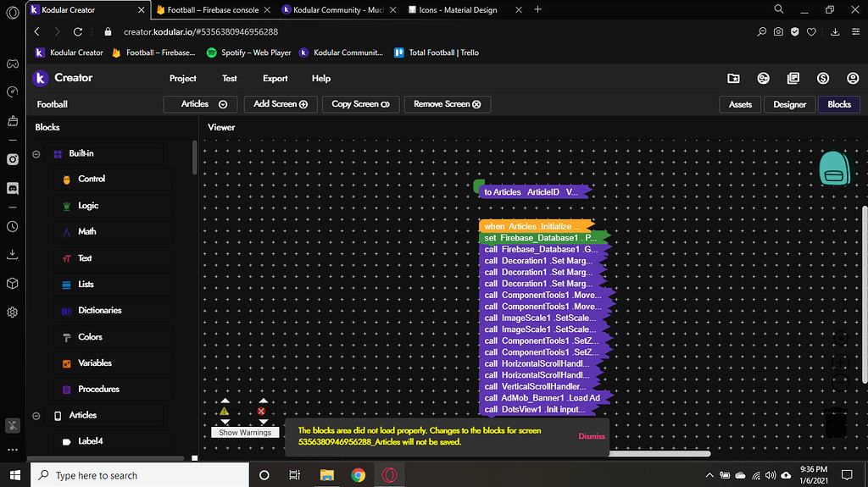Select the Control blocks category
Viewport: 868px width, 487px height.
[113, 180]
